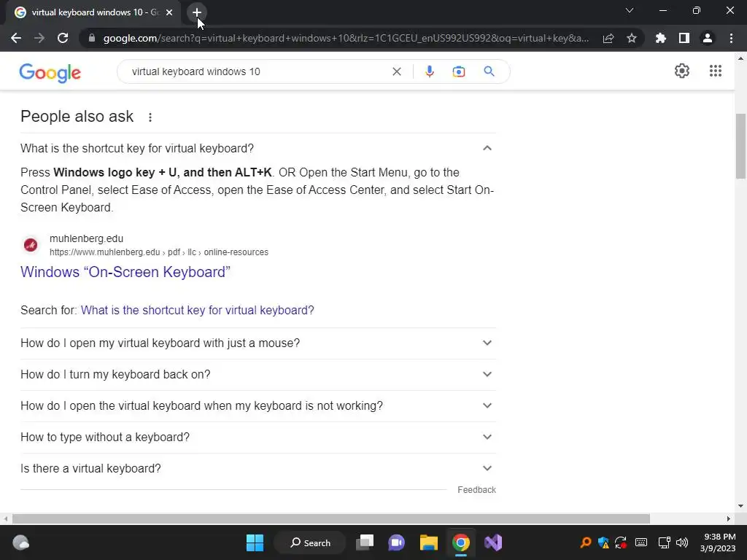Viewport: 747px width, 560px height.
Task: Open Chrome three-dot menu
Action: (x=731, y=38)
